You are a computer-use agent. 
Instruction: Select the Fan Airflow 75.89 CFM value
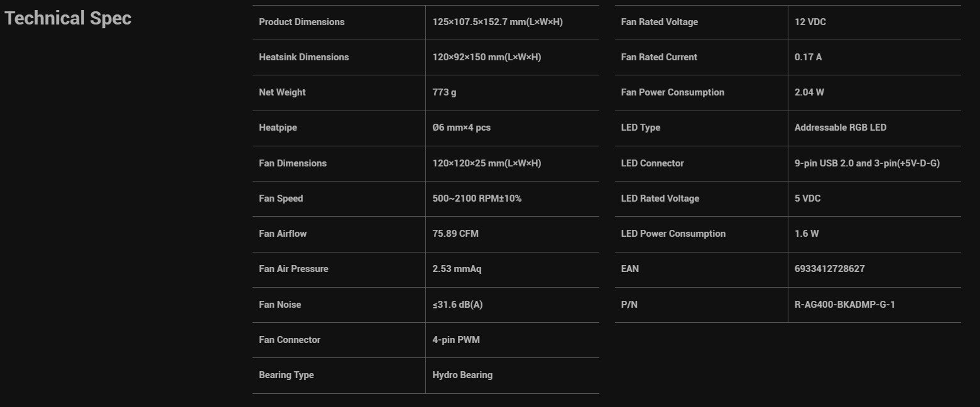(455, 234)
